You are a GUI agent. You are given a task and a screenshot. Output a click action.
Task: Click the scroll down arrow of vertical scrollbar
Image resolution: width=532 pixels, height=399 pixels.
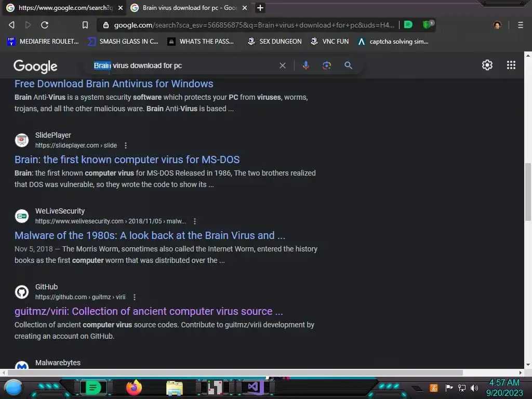tap(528, 365)
